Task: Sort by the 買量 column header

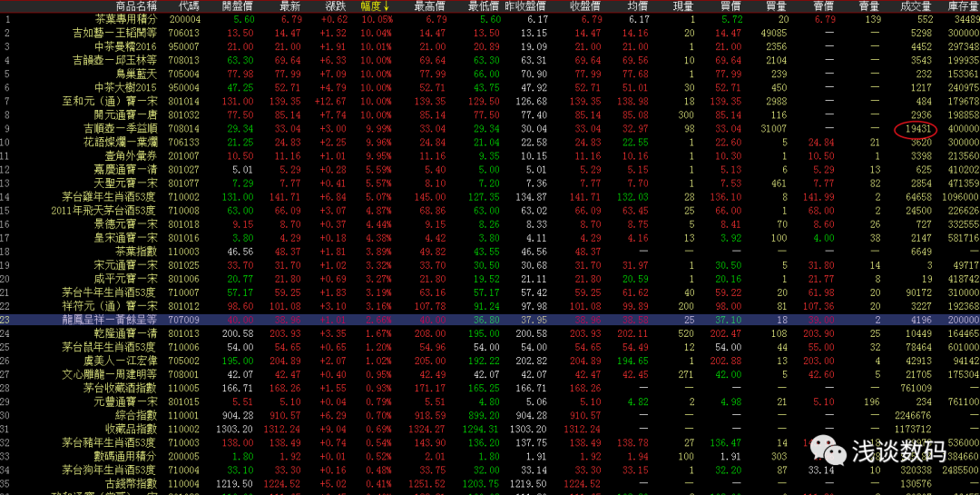Action: tap(776, 6)
